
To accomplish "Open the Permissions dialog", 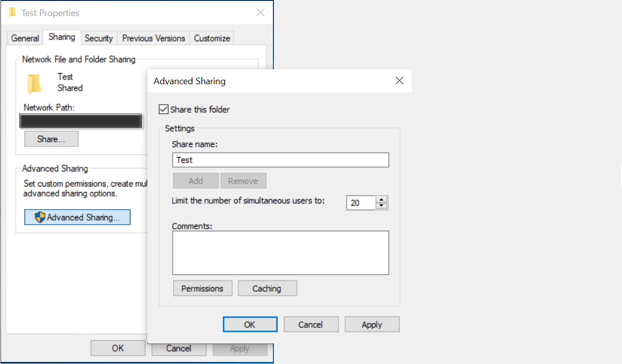I will [x=202, y=288].
